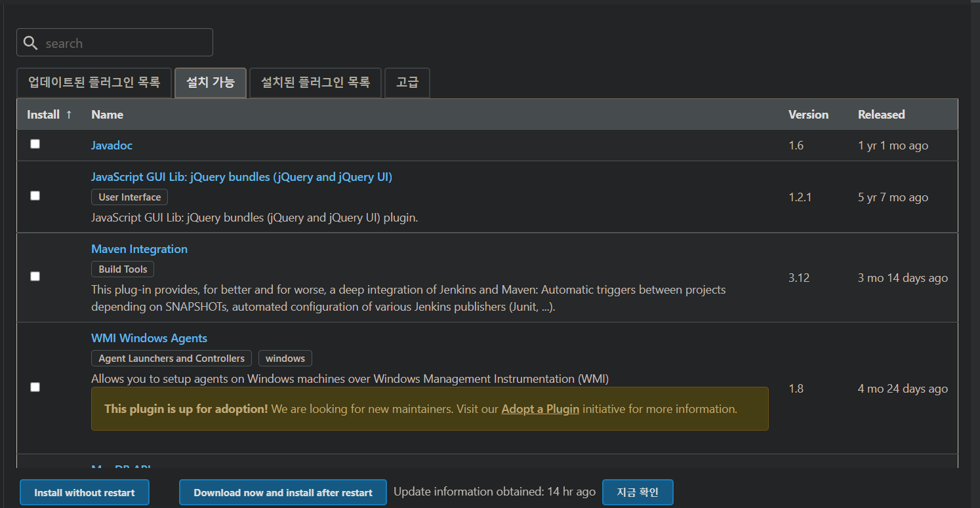Tick the jQuery bundles plugin checkbox

(x=35, y=196)
